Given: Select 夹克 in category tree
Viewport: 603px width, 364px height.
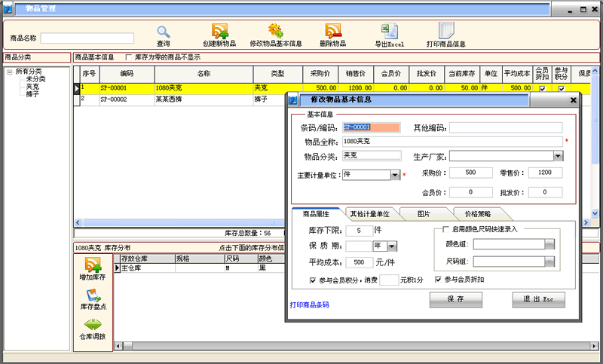Looking at the screenshot, I should [32, 87].
